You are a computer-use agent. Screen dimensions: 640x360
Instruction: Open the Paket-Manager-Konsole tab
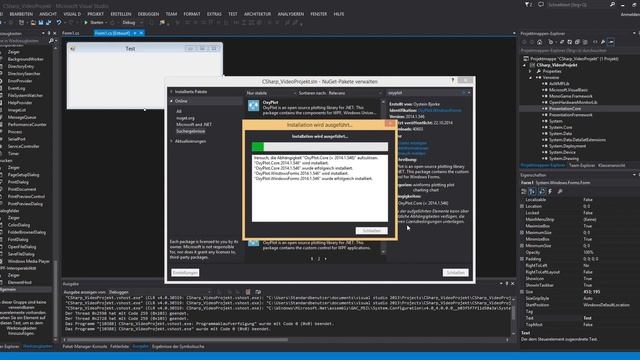pos(85,347)
